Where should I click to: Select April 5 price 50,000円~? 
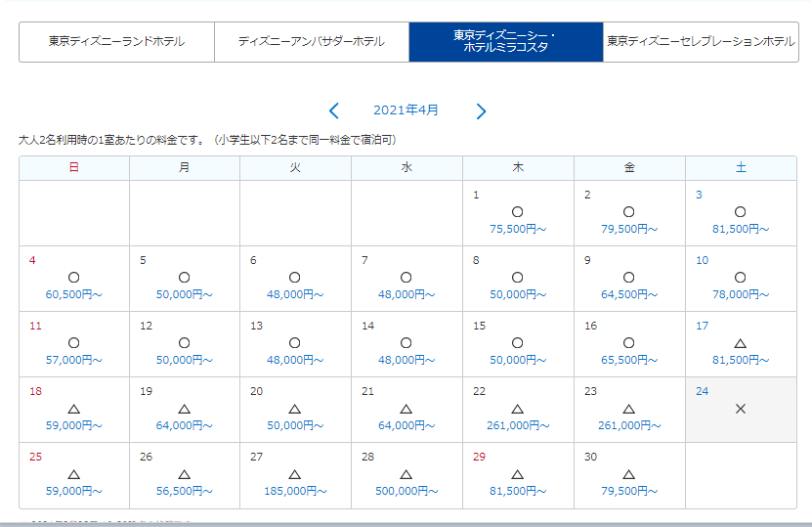click(x=185, y=294)
